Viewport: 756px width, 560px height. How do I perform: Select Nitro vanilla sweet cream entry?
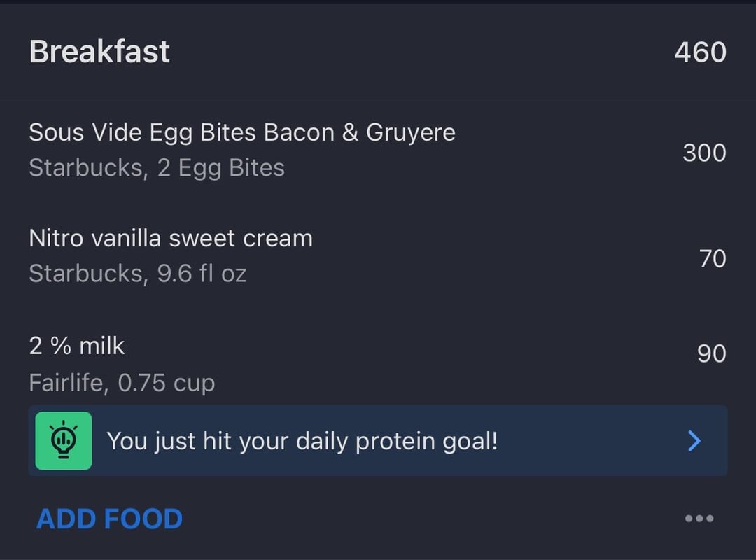[x=378, y=256]
